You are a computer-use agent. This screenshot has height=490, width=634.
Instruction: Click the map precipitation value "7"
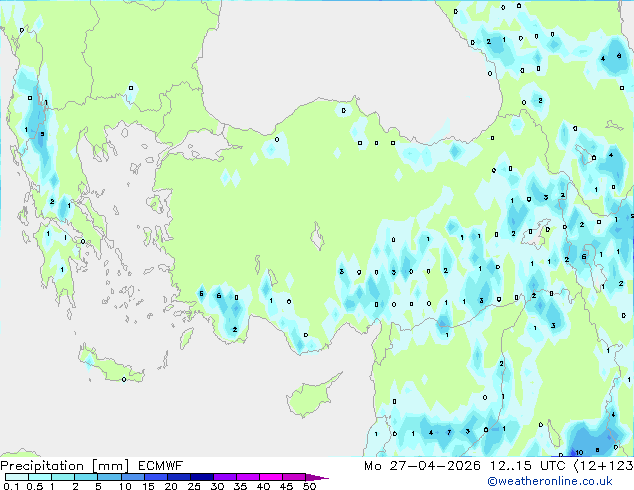point(449,432)
